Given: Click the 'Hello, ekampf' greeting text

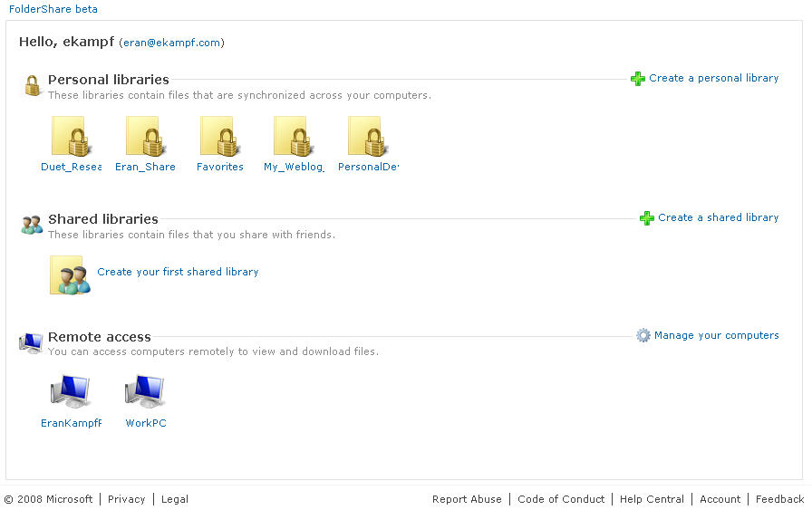Looking at the screenshot, I should (x=66, y=42).
